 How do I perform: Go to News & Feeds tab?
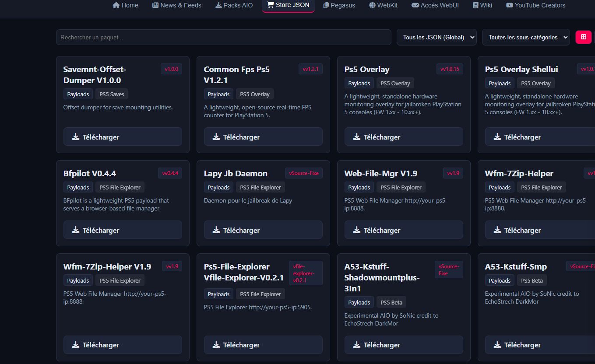click(177, 5)
